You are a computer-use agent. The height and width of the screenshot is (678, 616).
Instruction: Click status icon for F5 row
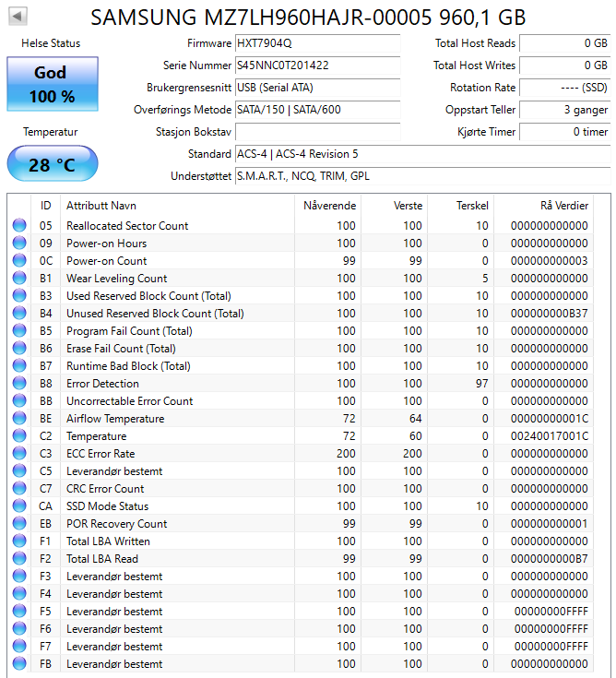tap(19, 611)
